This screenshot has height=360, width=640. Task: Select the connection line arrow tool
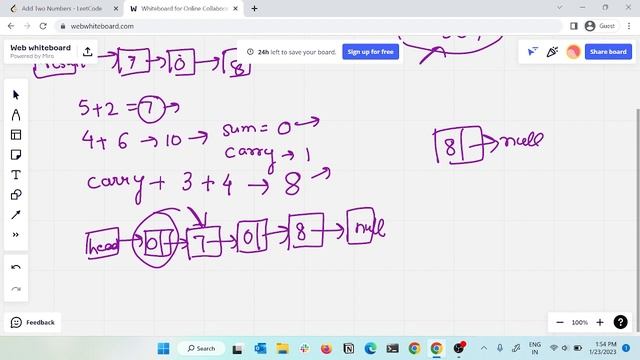click(x=16, y=215)
